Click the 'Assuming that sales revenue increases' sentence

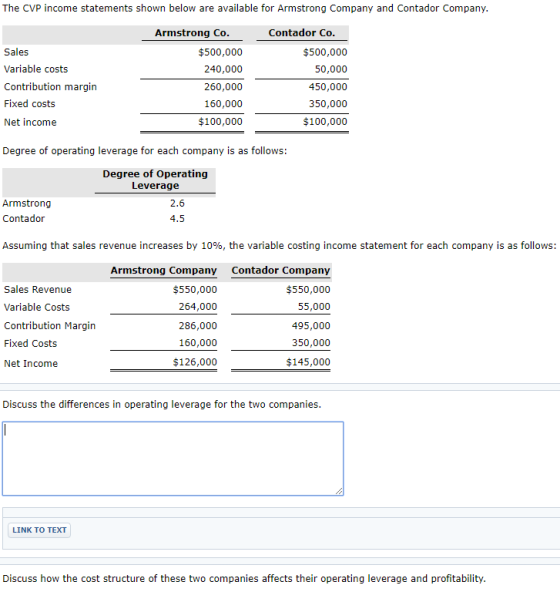[279, 246]
